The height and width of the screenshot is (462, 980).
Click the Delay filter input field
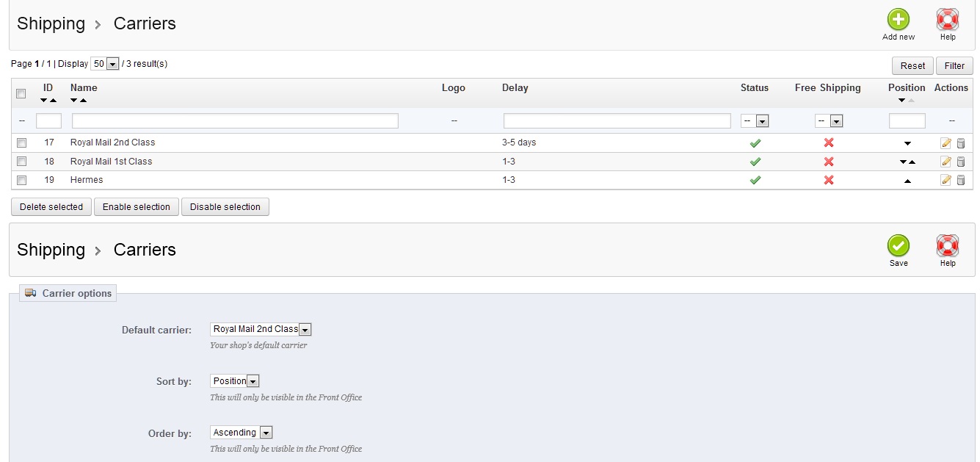click(x=617, y=120)
